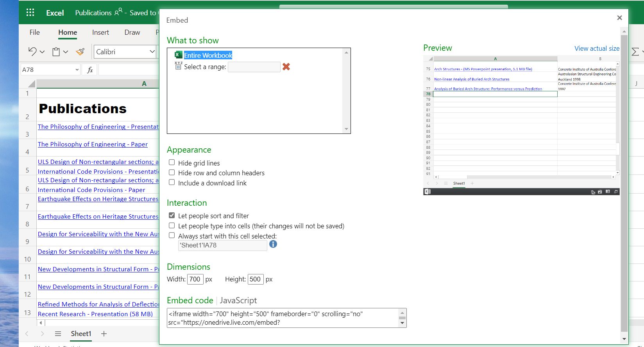644x347 pixels.
Task: Clear the range with red X
Action: 286,67
